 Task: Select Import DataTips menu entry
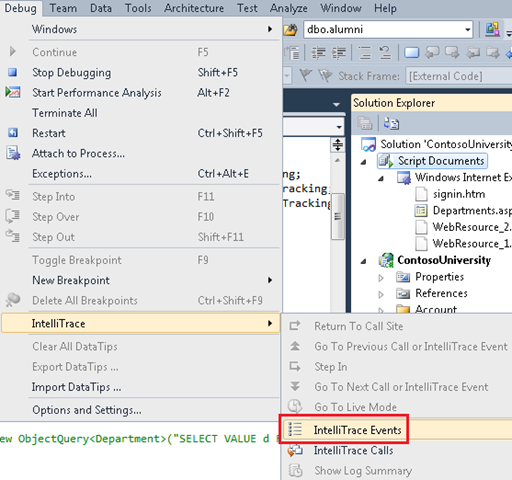140,387
